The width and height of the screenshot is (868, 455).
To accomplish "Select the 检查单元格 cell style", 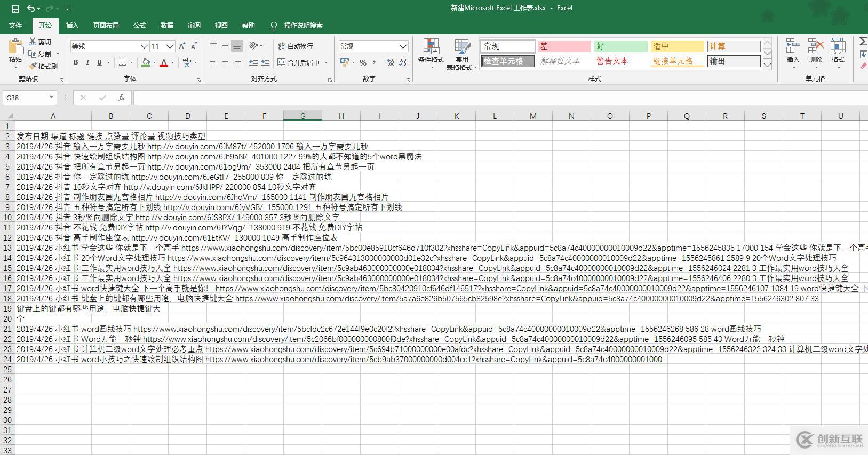I will tap(507, 61).
